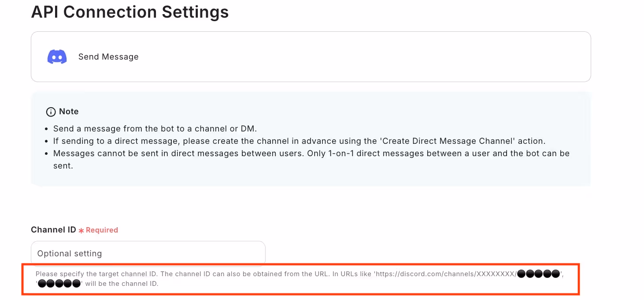
Task: Click the Channel ID label
Action: tap(54, 230)
